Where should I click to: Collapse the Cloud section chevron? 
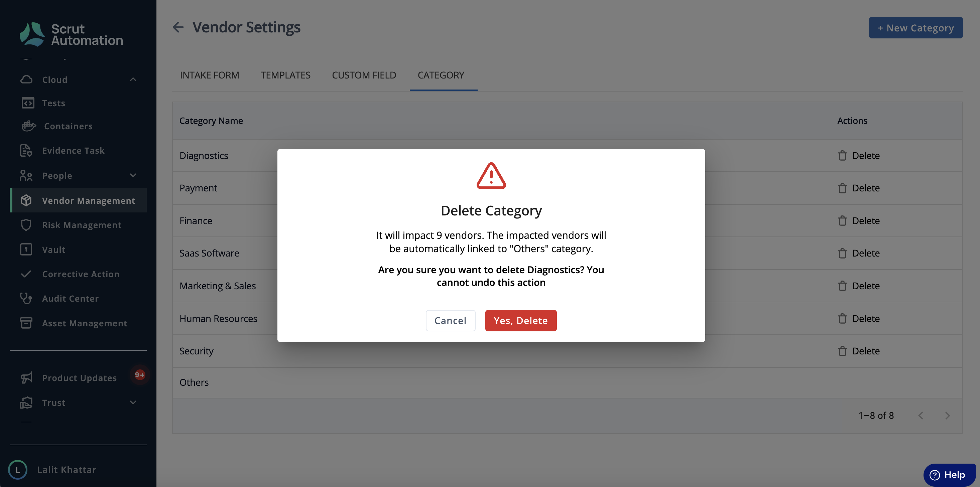pos(133,79)
